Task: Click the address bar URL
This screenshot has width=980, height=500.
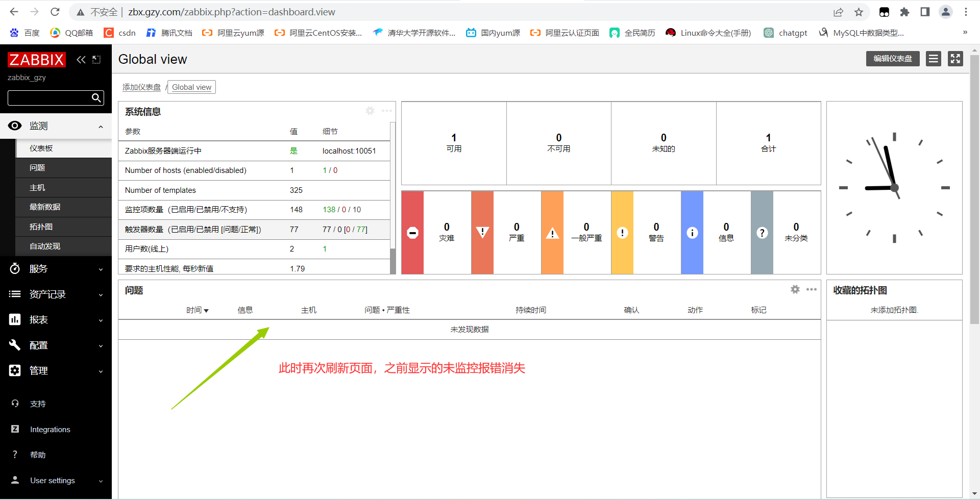Action: pos(231,12)
